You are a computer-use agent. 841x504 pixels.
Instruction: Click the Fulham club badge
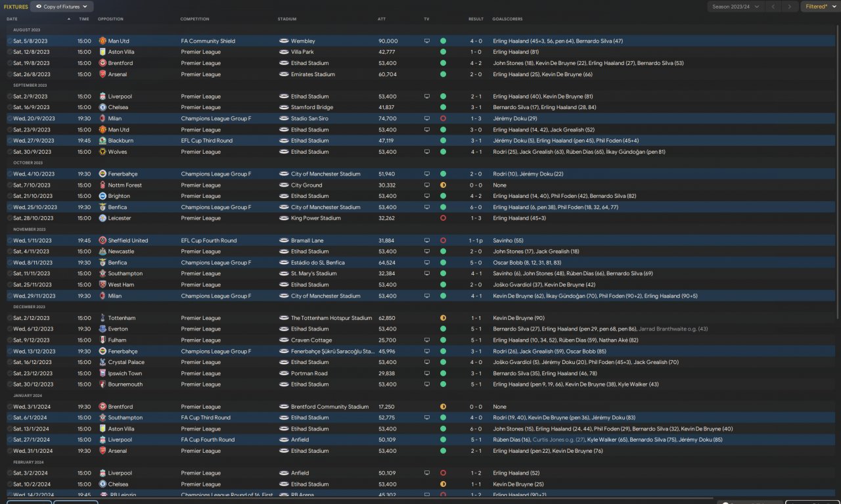[x=102, y=340]
